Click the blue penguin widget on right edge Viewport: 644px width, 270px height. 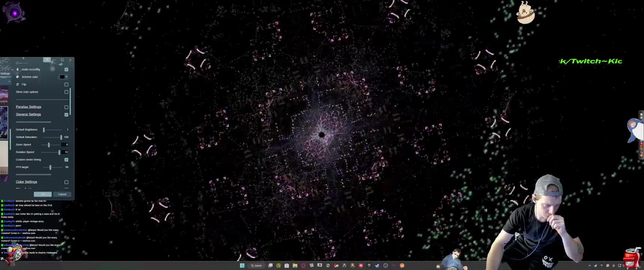635,130
